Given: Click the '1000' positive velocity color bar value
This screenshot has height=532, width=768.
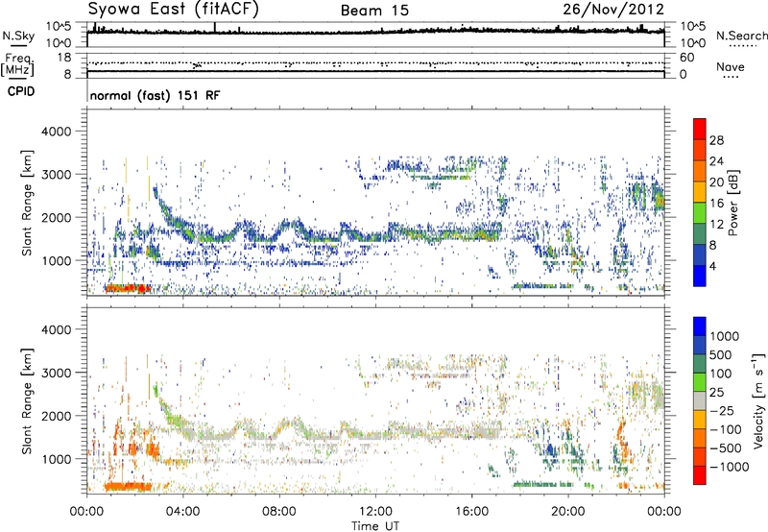Looking at the screenshot, I should coord(725,336).
